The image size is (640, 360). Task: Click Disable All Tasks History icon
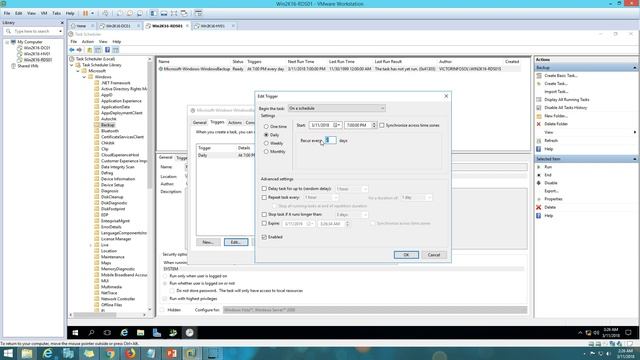pos(539,108)
